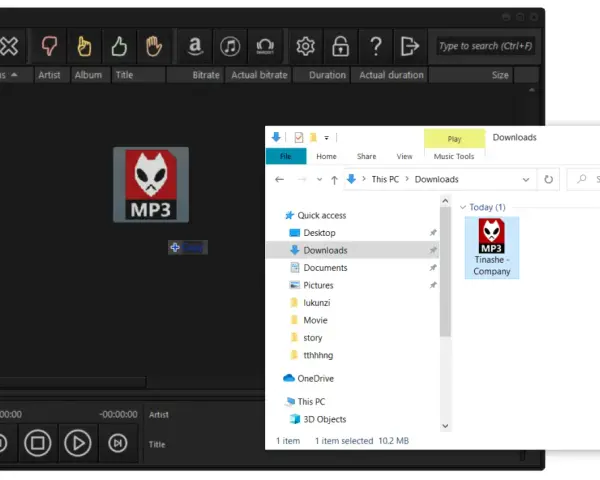Unpin Documents using its pin icon
Image resolution: width=600 pixels, height=480 pixels.
(x=433, y=268)
